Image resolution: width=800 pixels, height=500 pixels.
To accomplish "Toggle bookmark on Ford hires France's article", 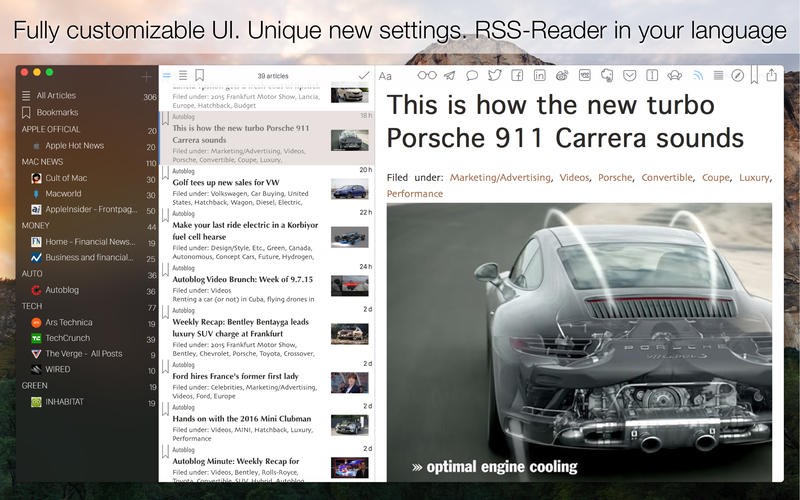I will click(x=165, y=367).
